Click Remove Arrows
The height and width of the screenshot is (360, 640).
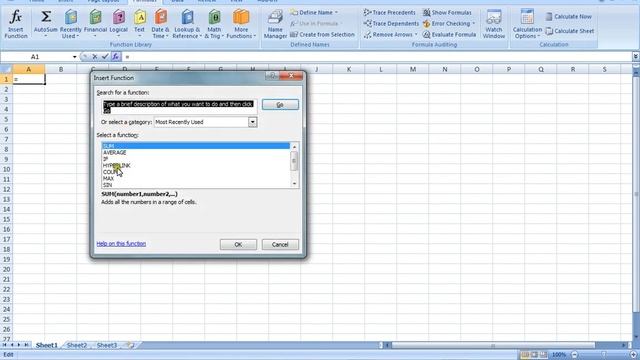click(x=390, y=35)
